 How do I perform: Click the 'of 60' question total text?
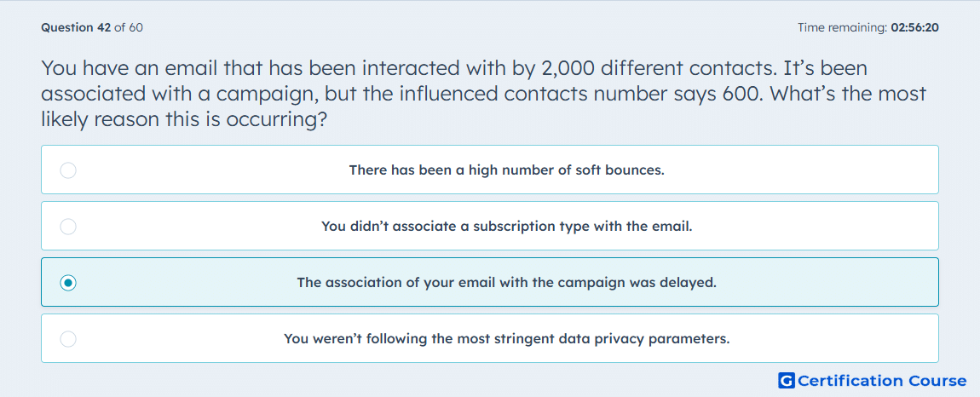pos(129,28)
